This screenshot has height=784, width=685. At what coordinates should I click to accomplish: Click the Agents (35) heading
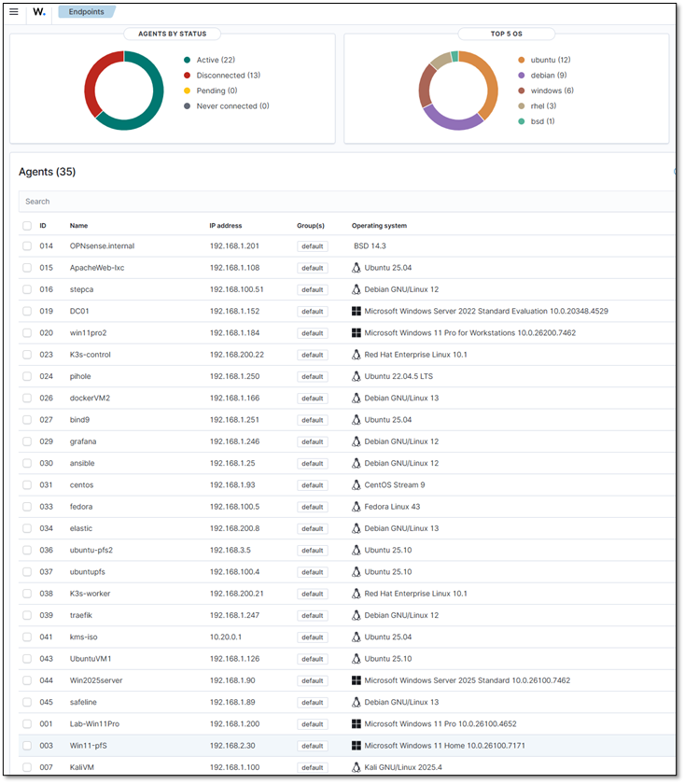[47, 172]
